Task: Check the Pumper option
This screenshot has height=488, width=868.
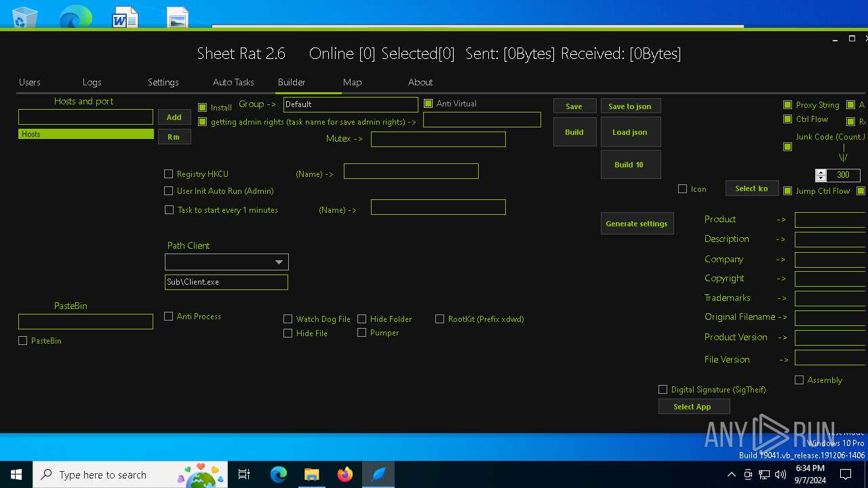Action: 362,332
